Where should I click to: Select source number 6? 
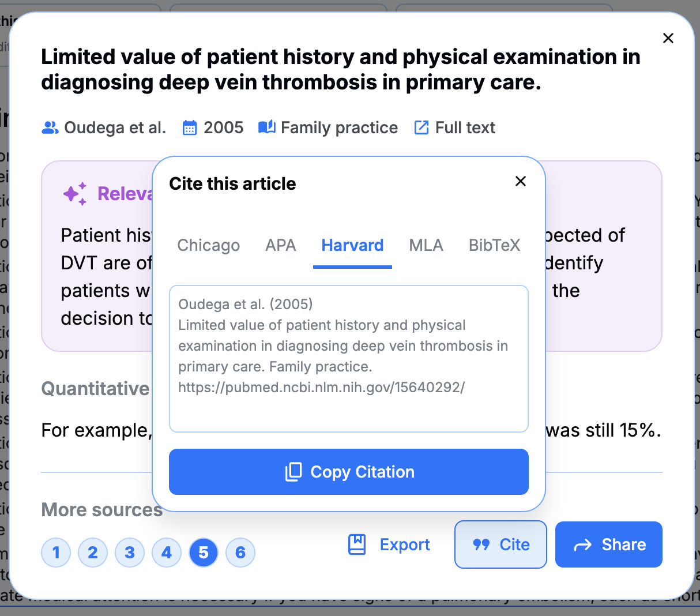coord(240,552)
